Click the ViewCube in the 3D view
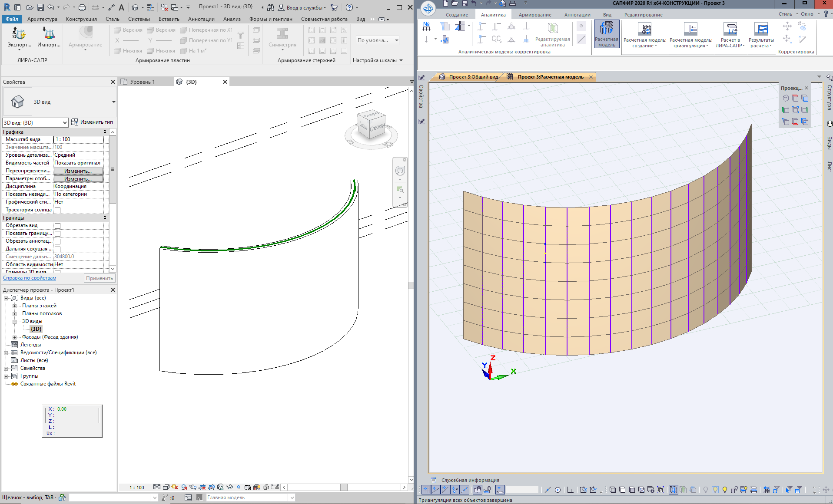This screenshot has height=504, width=833. point(371,125)
